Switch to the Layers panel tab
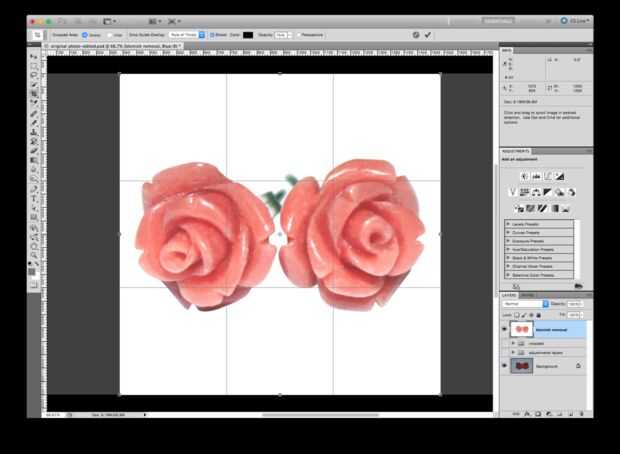This screenshot has width=620, height=454. (x=509, y=295)
